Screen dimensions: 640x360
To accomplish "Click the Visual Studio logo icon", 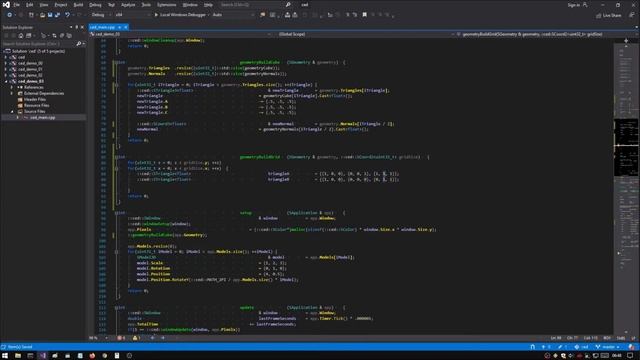I will pyautogui.click(x=6, y=5).
